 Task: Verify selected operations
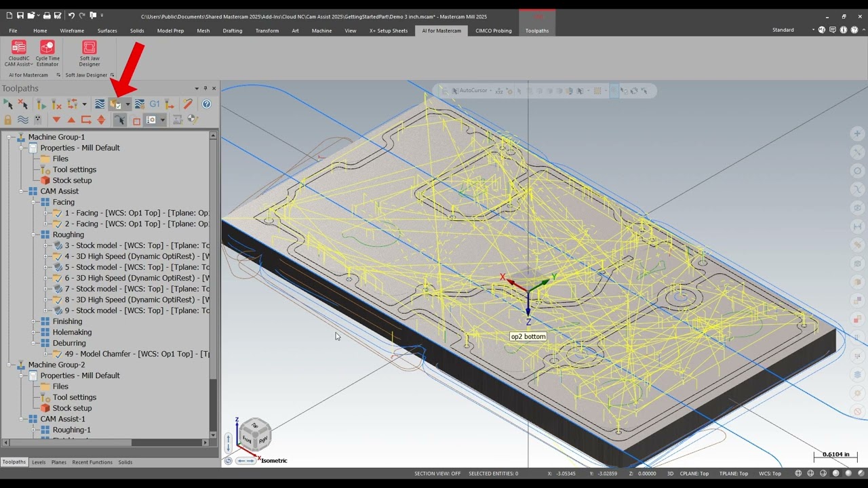tap(116, 104)
